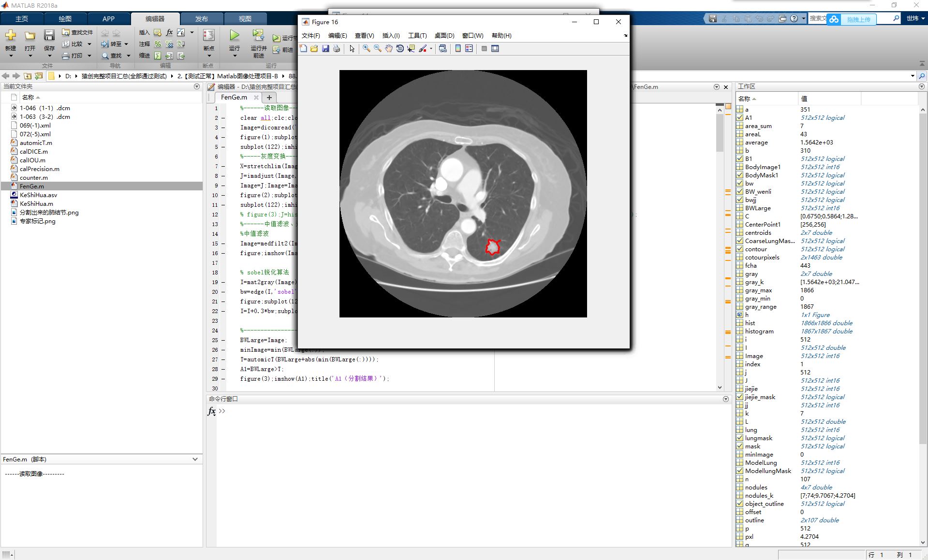The height and width of the screenshot is (560, 928).
Task: Insert a legend in the figure
Action: coord(469,48)
